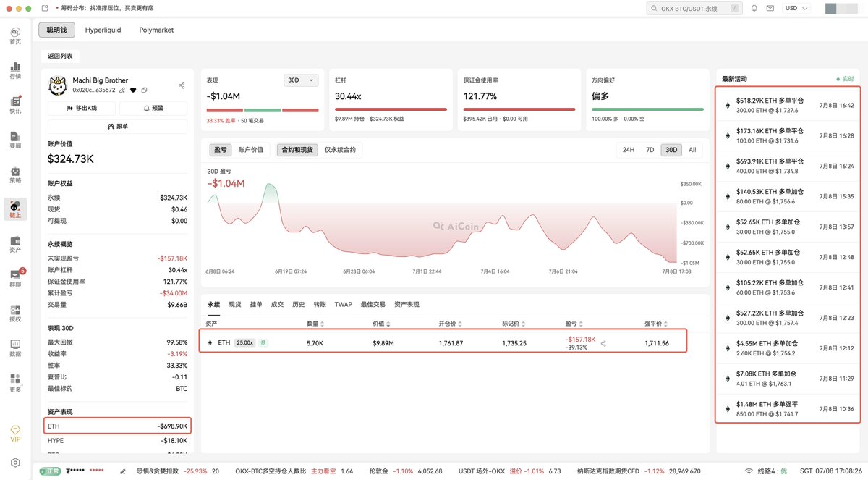Set chart range to 24H

point(628,150)
